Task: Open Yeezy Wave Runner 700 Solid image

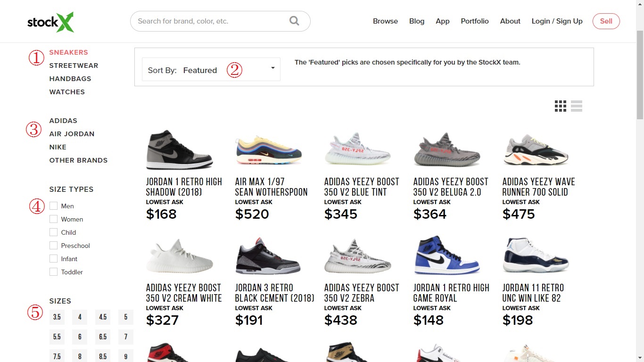Action: point(536,150)
